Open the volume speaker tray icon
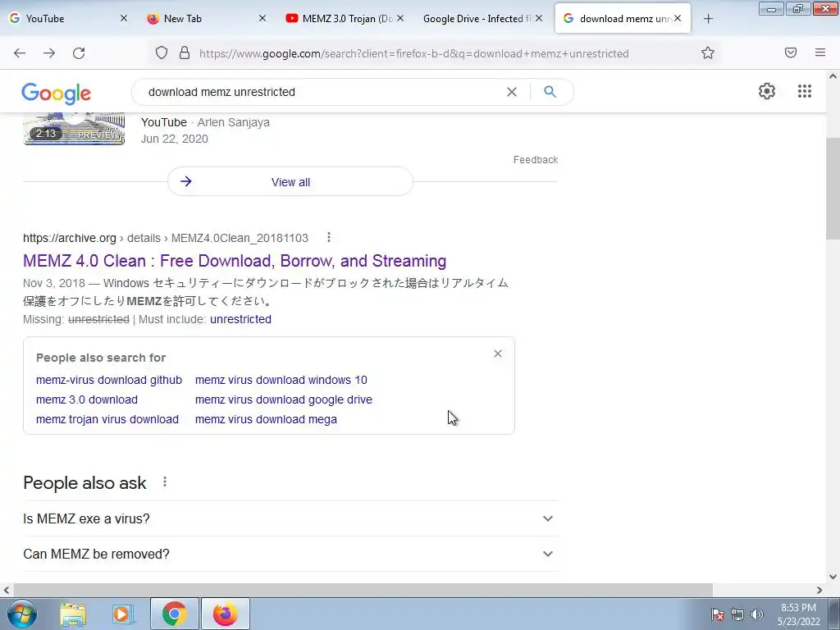 click(x=757, y=614)
